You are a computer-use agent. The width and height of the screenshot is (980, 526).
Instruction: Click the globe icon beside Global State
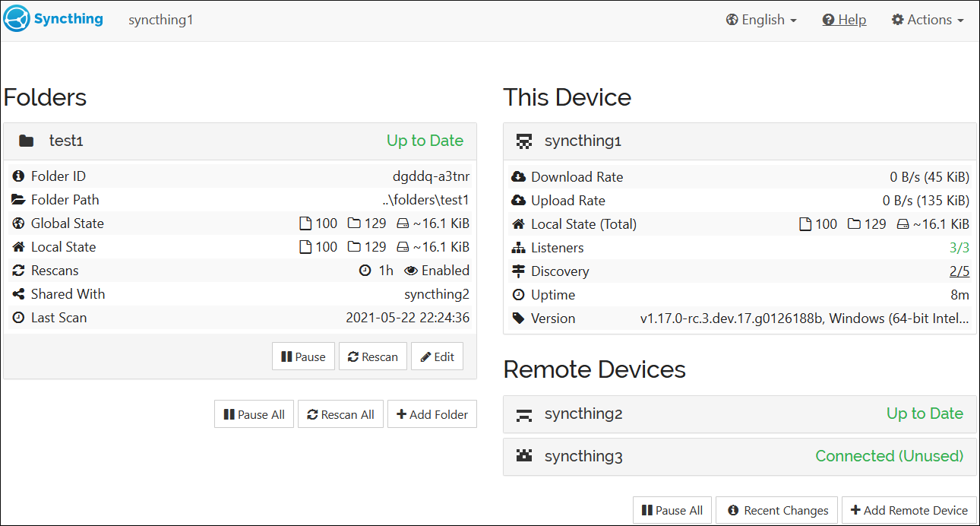coord(19,223)
